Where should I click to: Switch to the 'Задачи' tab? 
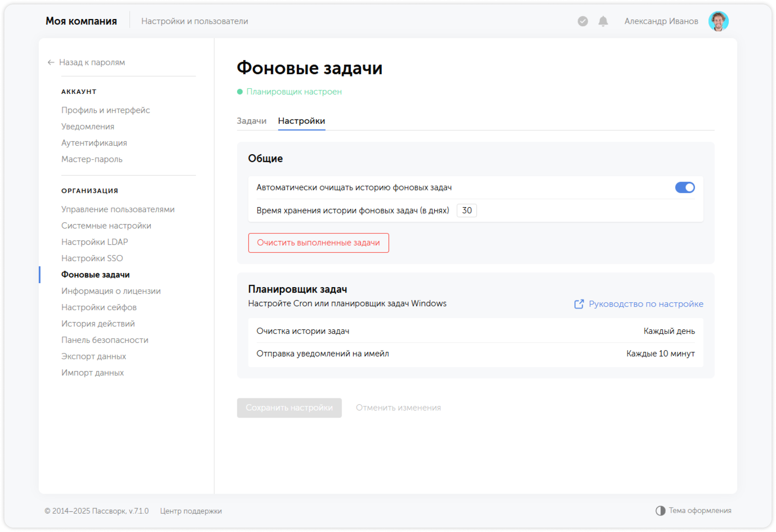tap(252, 121)
